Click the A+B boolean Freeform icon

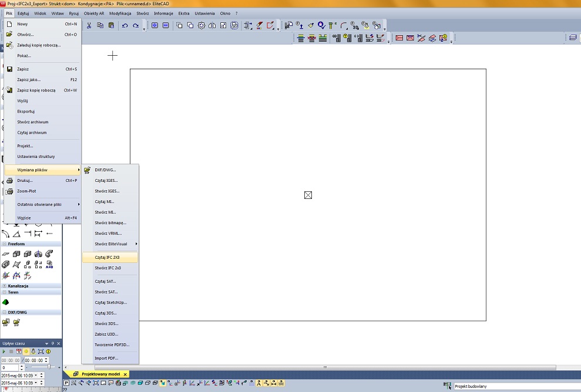[49, 265]
